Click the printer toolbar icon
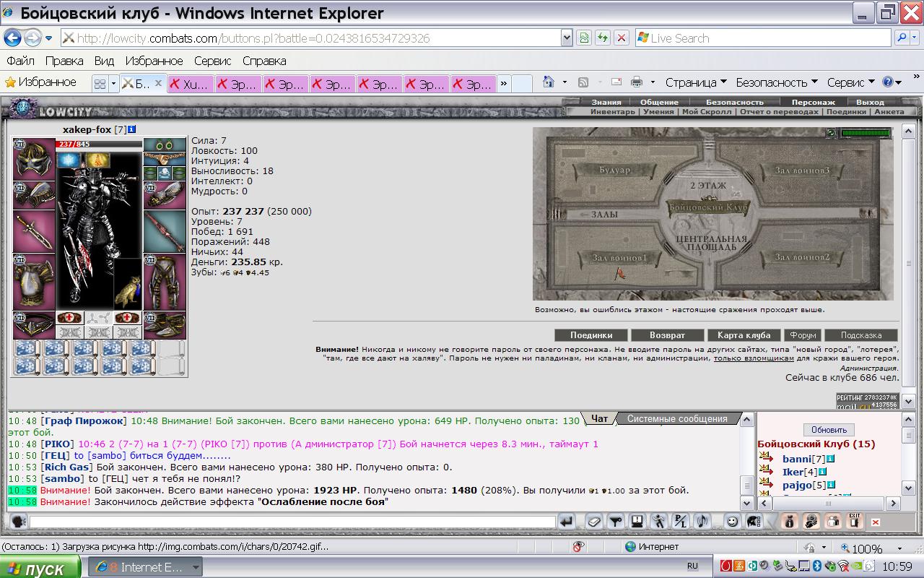This screenshot has height=578, width=924. coord(636,82)
